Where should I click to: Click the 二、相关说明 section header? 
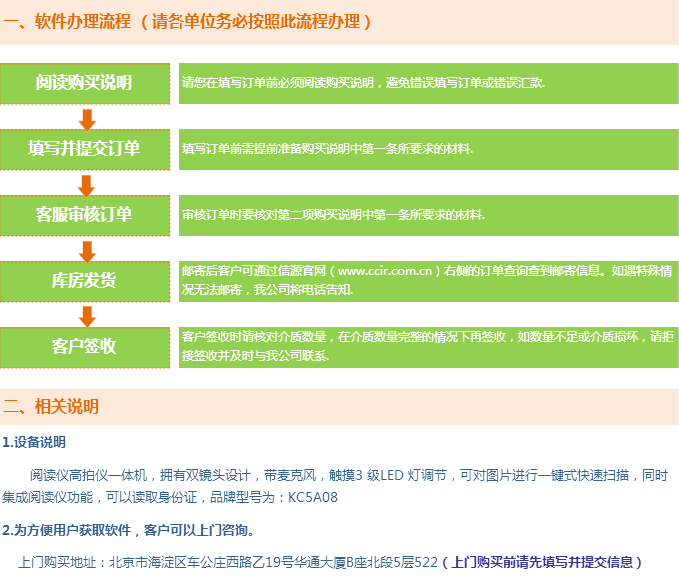click(51, 407)
